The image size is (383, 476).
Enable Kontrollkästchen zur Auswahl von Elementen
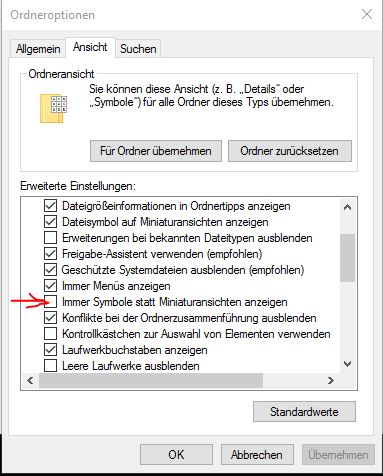tap(50, 334)
